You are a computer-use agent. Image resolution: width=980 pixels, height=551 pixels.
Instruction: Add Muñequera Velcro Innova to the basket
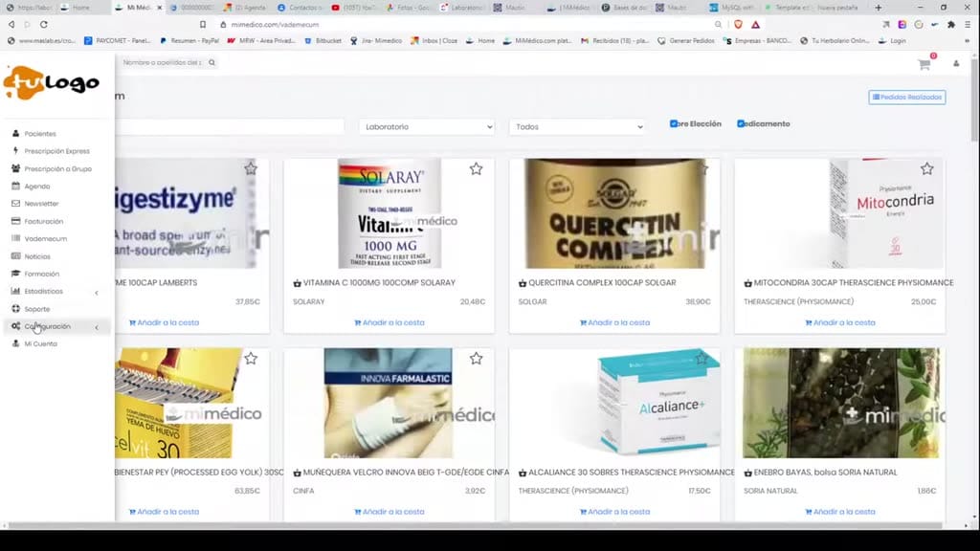(x=390, y=512)
